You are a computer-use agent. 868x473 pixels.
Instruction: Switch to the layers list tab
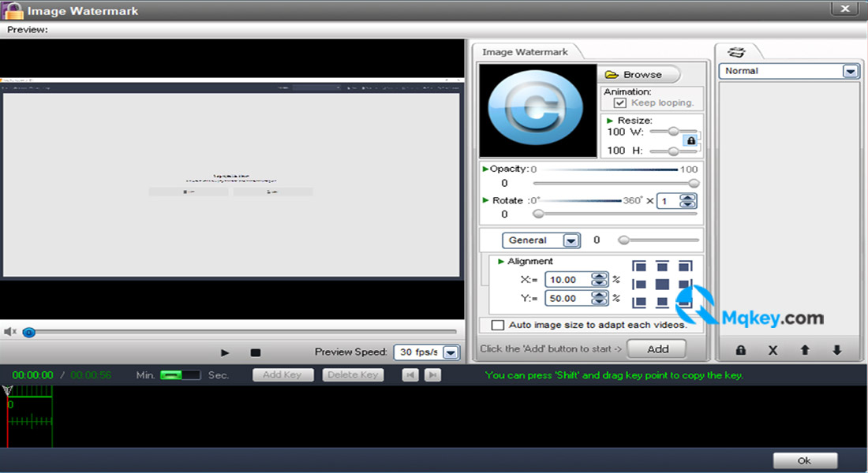[737, 52]
